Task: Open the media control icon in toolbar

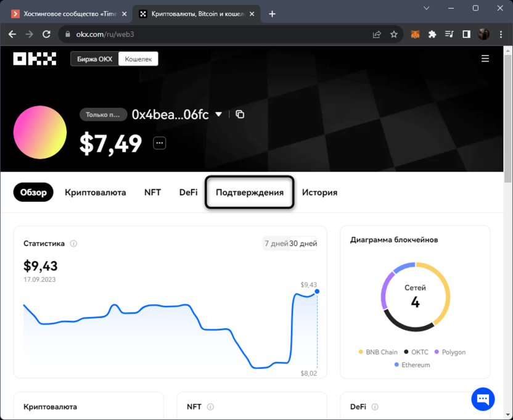Action: click(x=449, y=34)
